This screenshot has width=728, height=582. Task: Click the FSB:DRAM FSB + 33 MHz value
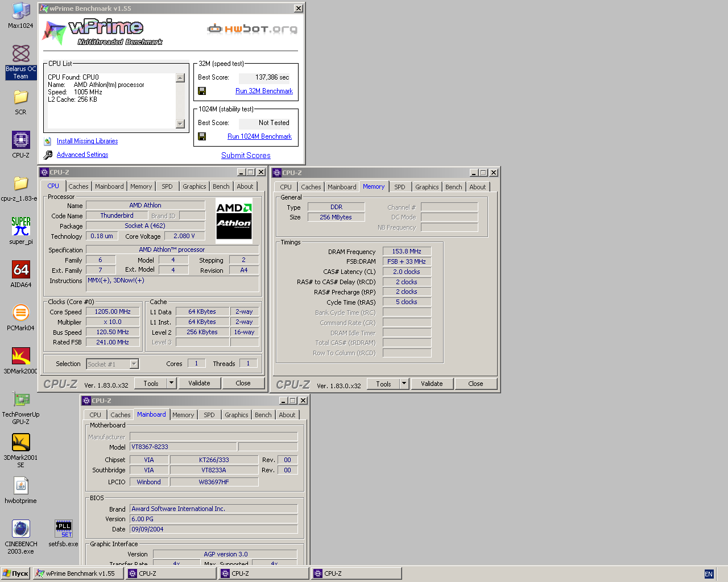coord(407,261)
